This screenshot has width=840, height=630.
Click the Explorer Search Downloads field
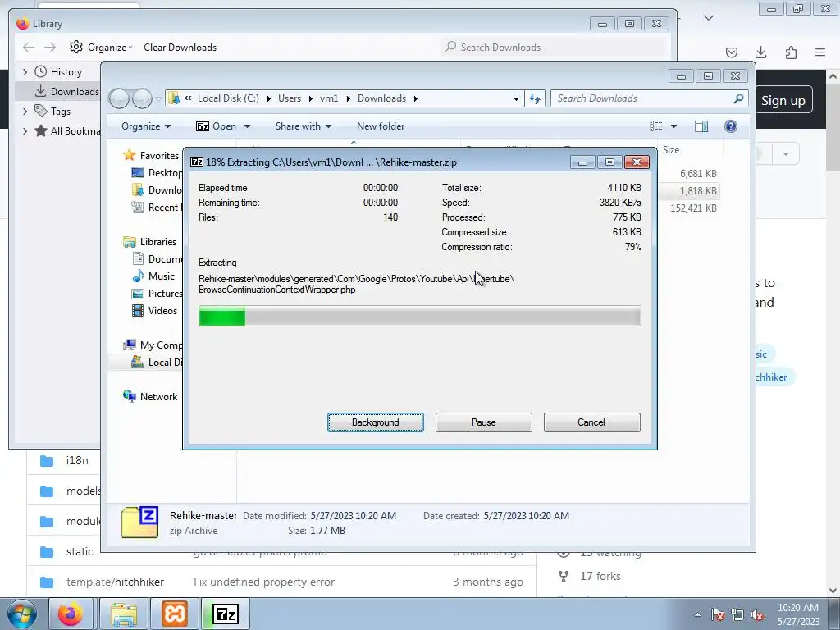(641, 98)
